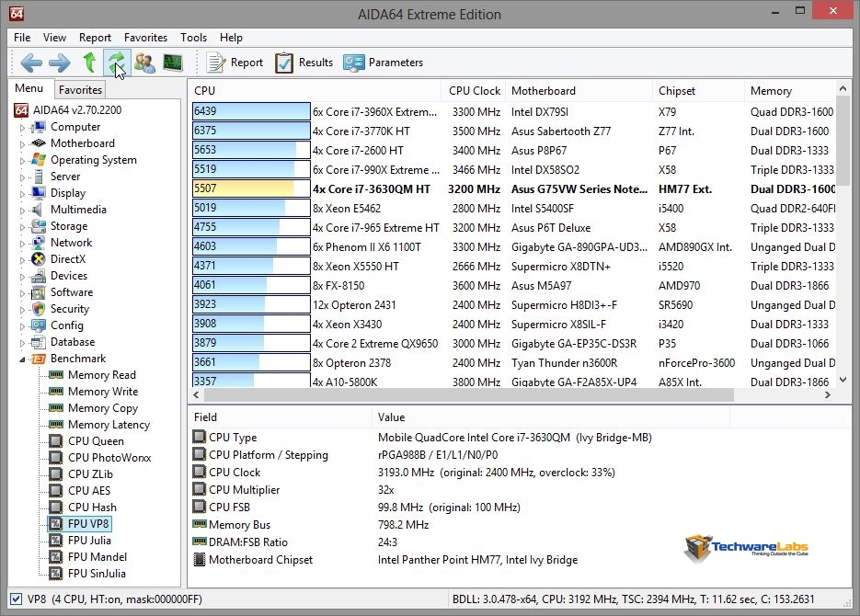Select the Memory Latency benchmark
This screenshot has height=616, width=860.
pyautogui.click(x=109, y=425)
